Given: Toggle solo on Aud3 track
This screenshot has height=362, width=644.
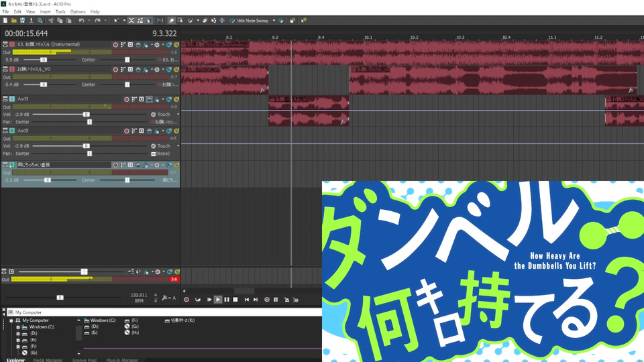Looking at the screenshot, I should tap(176, 99).
